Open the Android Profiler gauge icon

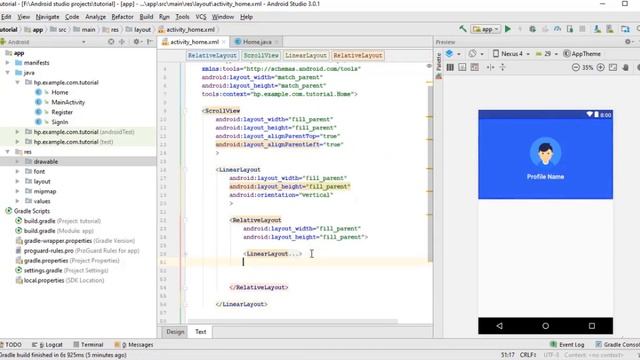tap(557, 29)
